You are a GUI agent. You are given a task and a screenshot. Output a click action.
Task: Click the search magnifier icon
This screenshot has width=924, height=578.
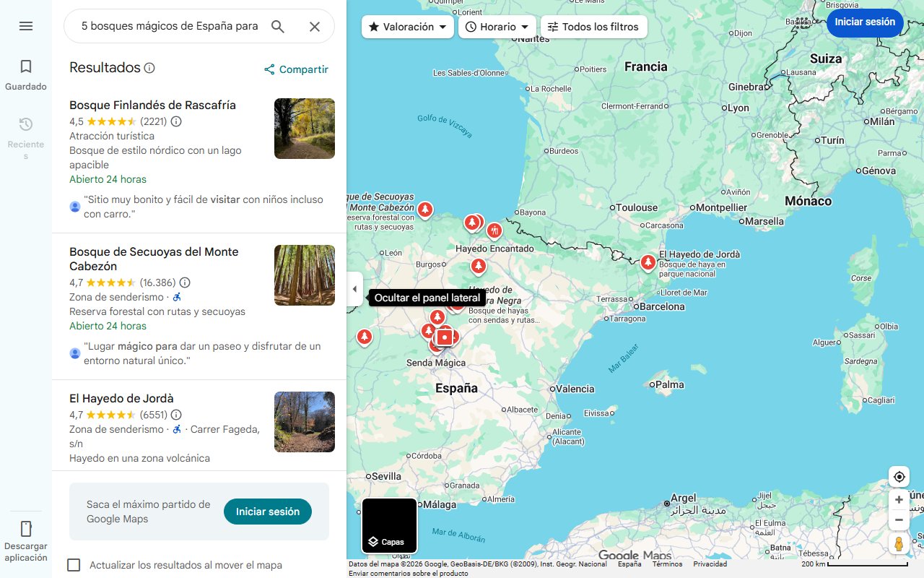click(277, 26)
